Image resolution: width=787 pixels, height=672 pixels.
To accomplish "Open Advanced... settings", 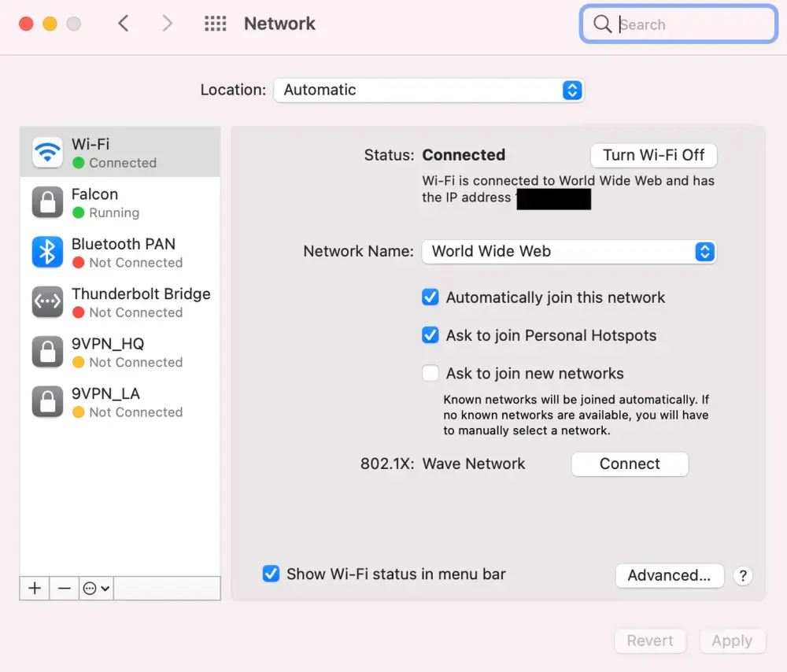I will [x=669, y=575].
